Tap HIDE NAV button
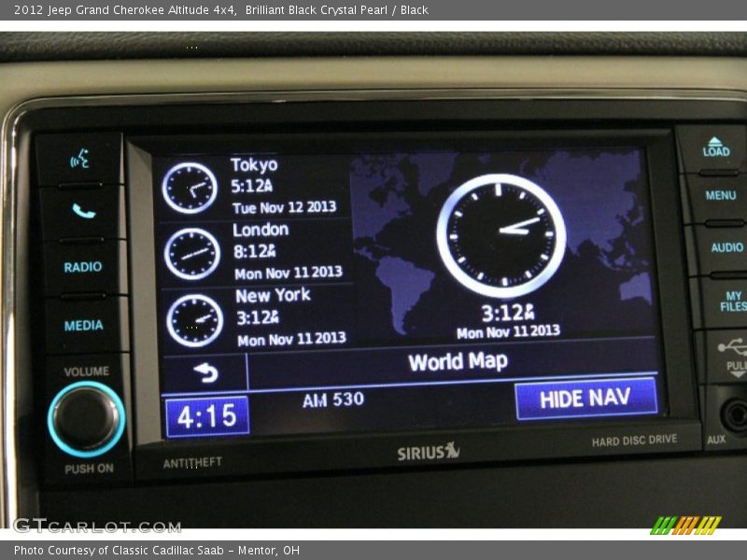The width and height of the screenshot is (747, 560). coord(585,399)
